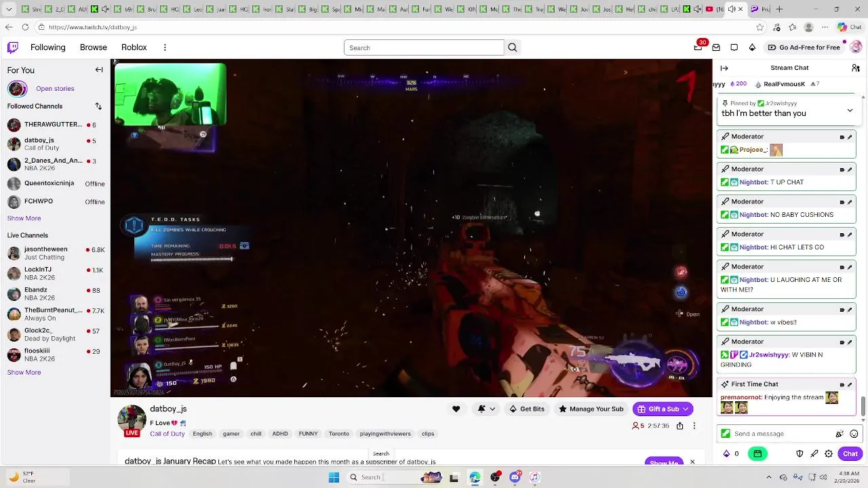Open notification bell dropdown

[486, 409]
